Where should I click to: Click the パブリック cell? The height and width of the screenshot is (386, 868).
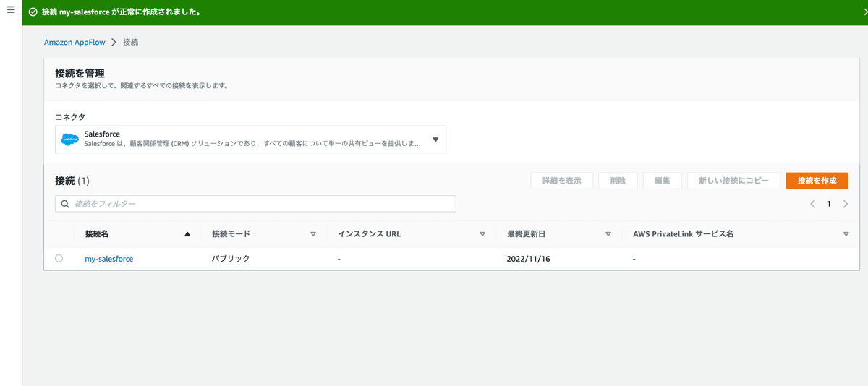(231, 258)
